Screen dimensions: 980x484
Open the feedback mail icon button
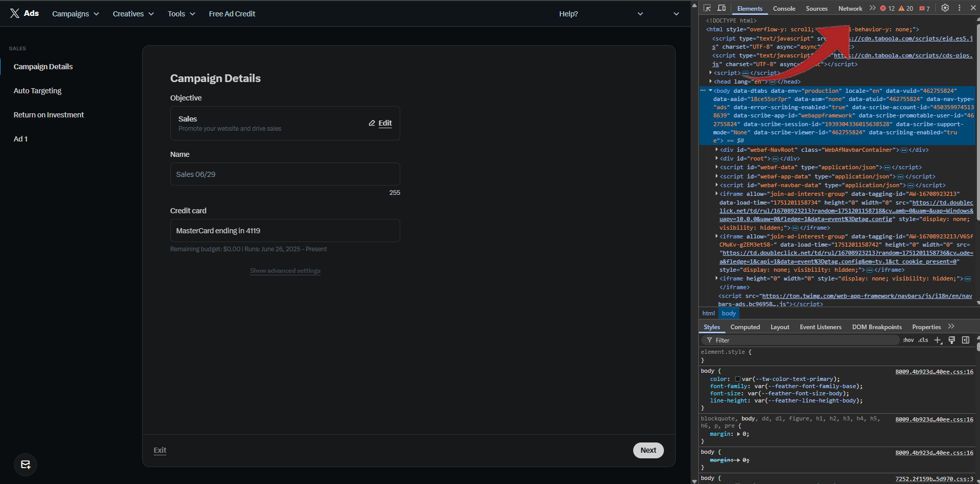click(x=25, y=465)
